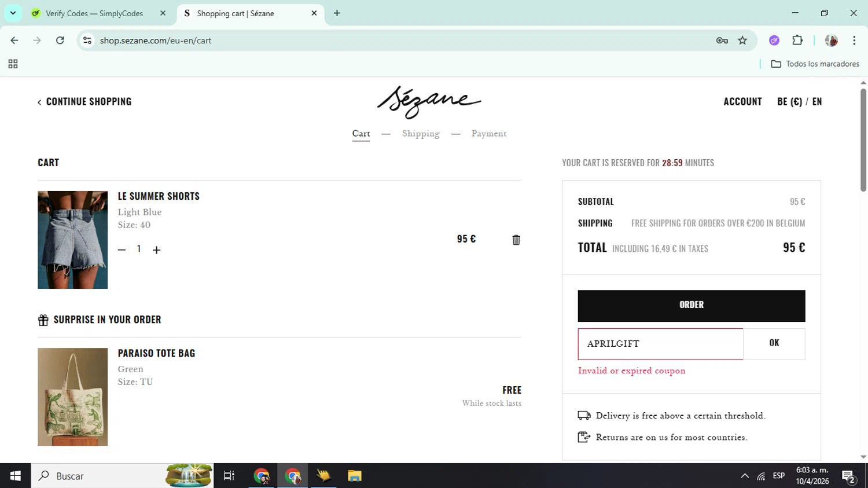Apply coupon with OK button

(x=774, y=344)
